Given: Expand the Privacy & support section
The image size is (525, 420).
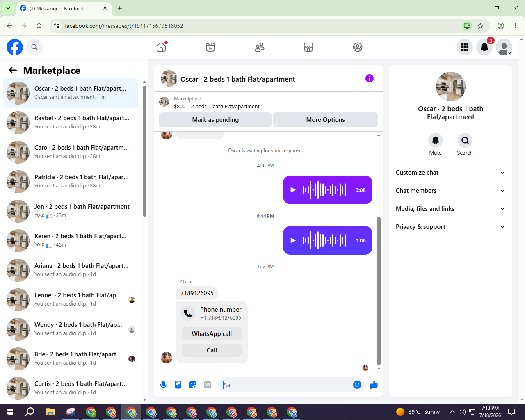Looking at the screenshot, I should pos(450,227).
